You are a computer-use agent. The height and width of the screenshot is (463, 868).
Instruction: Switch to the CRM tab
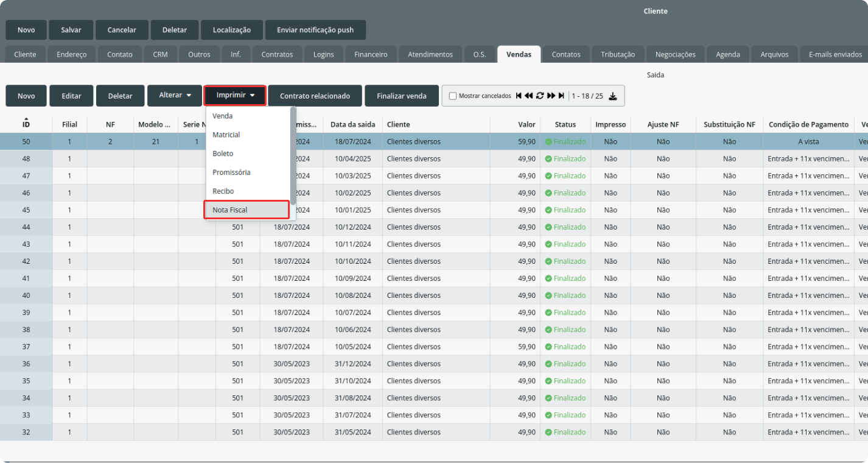click(160, 54)
